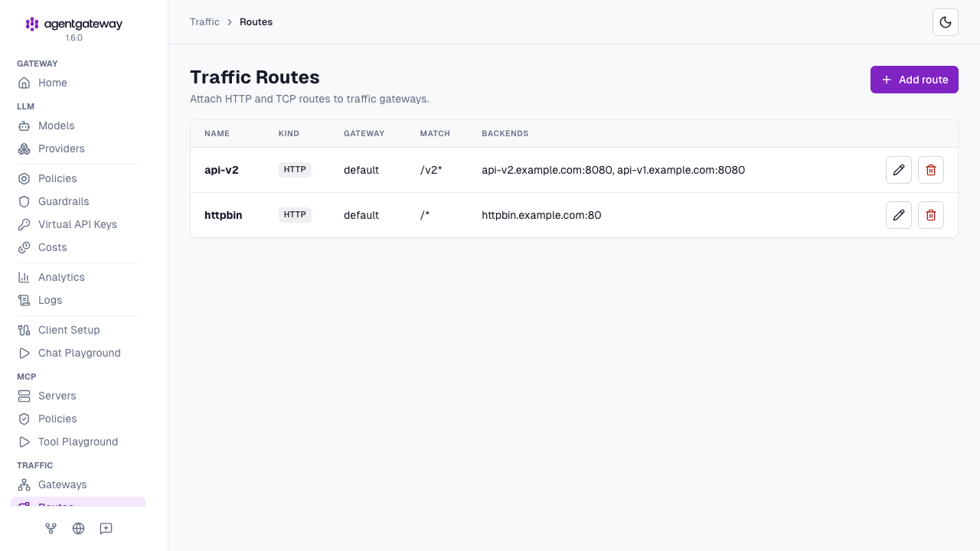Viewport: 980px width, 551px height.
Task: Edit the httpbin route with pencil icon
Action: click(899, 215)
